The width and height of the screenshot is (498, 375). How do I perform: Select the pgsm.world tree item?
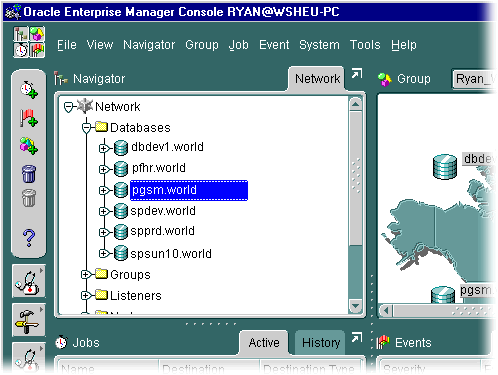point(189,190)
